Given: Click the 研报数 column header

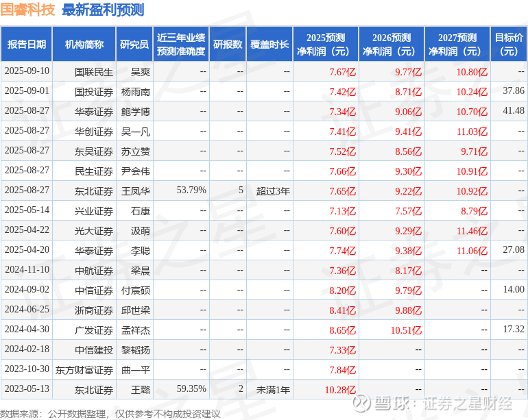Looking at the screenshot, I should [x=228, y=44].
